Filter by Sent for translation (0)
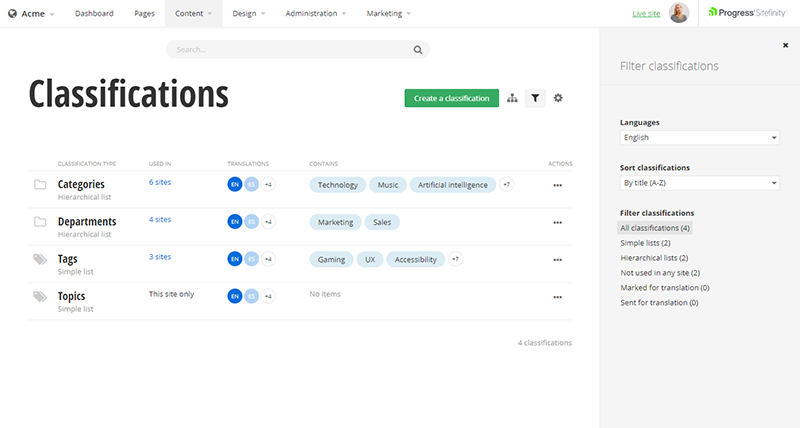This screenshot has width=800, height=428. click(x=659, y=302)
